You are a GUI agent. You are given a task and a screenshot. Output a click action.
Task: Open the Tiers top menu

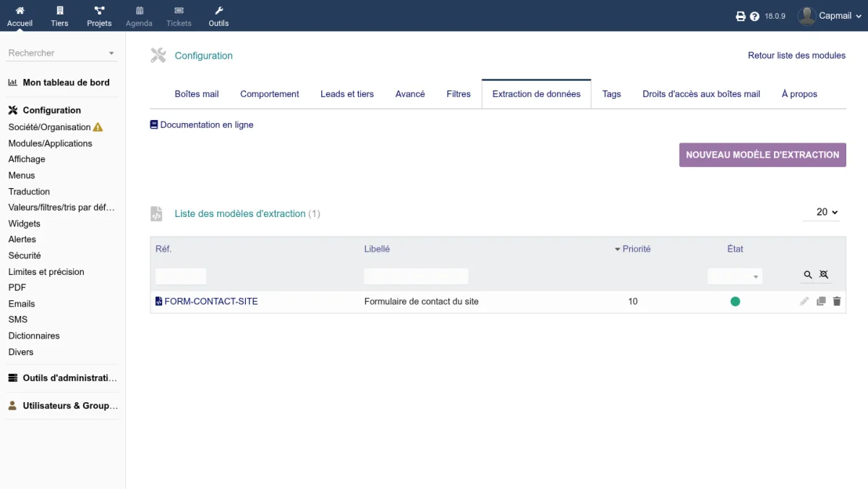[59, 16]
